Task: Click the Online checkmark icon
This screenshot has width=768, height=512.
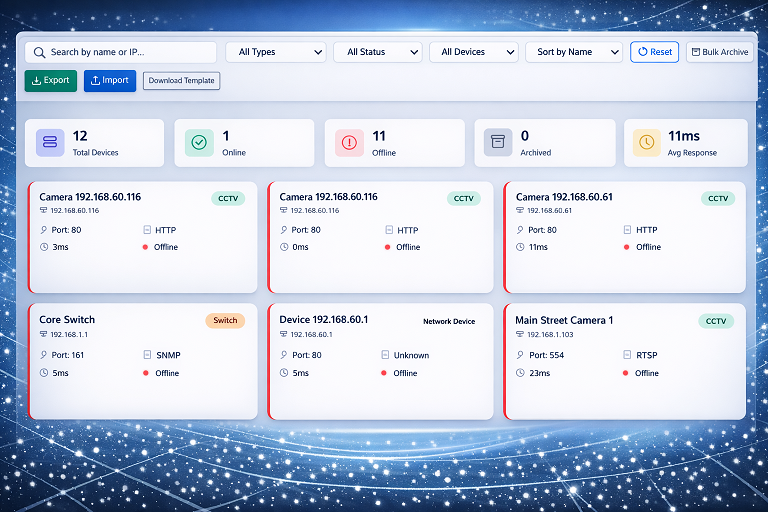Action: click(x=199, y=143)
